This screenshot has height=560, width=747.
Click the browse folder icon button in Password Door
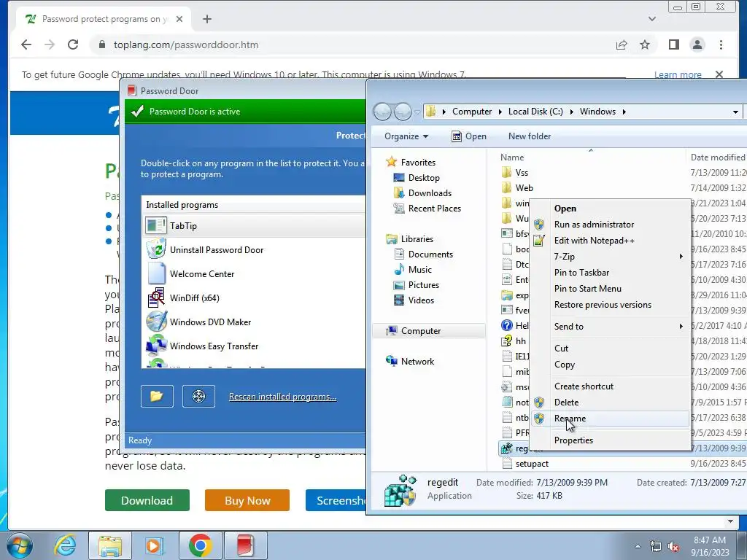click(x=157, y=396)
